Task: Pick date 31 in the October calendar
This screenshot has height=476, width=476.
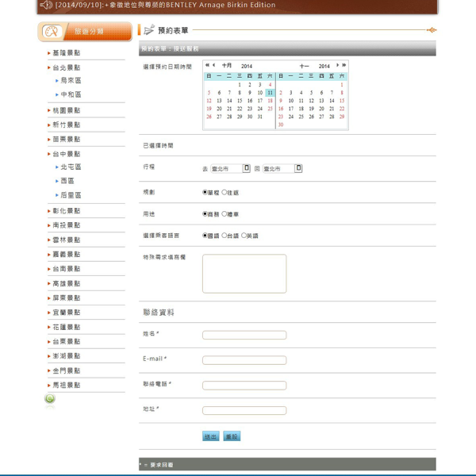Action: click(260, 117)
